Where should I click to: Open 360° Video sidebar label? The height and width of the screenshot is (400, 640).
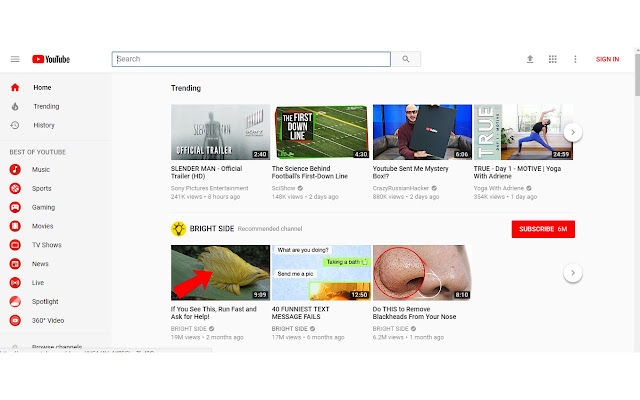pos(48,320)
